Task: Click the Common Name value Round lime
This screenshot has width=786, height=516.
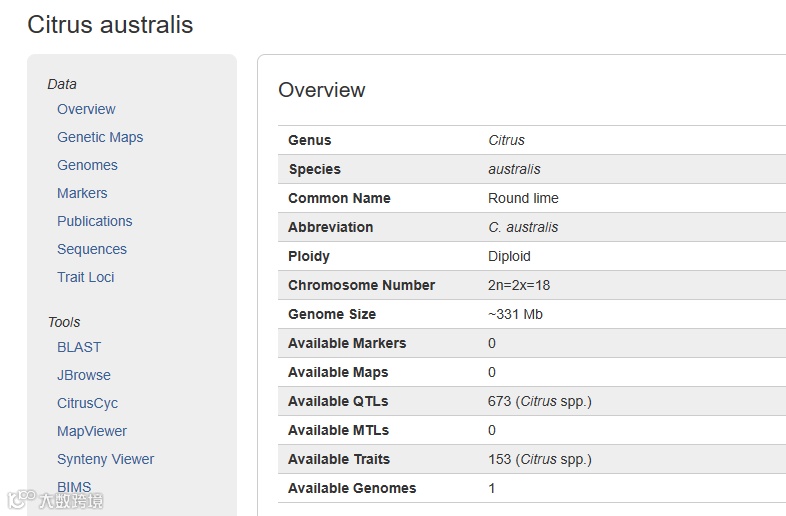Action: coord(523,198)
